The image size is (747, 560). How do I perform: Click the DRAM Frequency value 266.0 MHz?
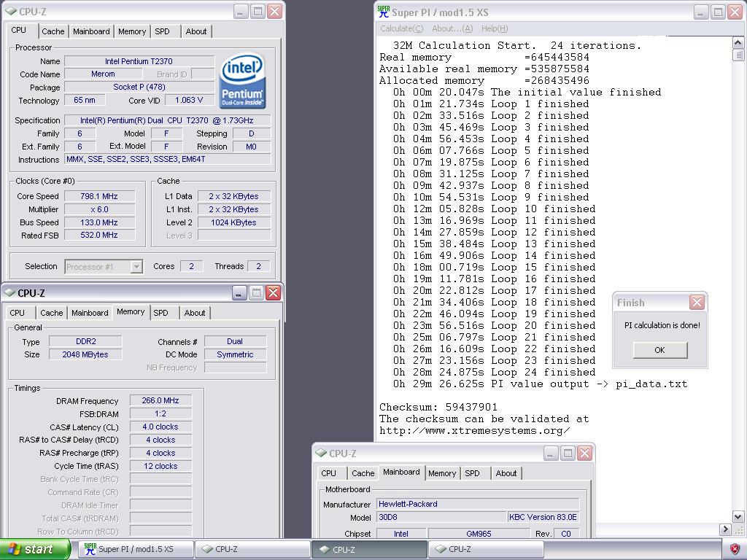coord(160,401)
